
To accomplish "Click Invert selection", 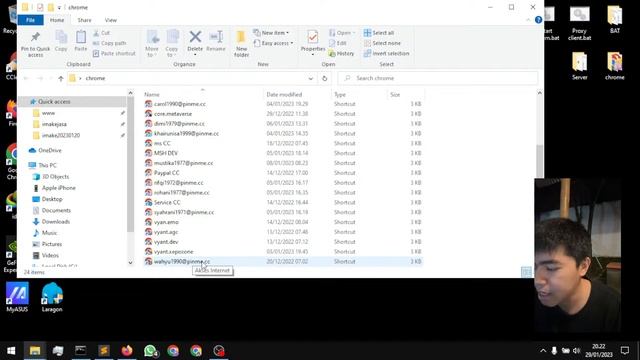I will click(x=386, y=53).
